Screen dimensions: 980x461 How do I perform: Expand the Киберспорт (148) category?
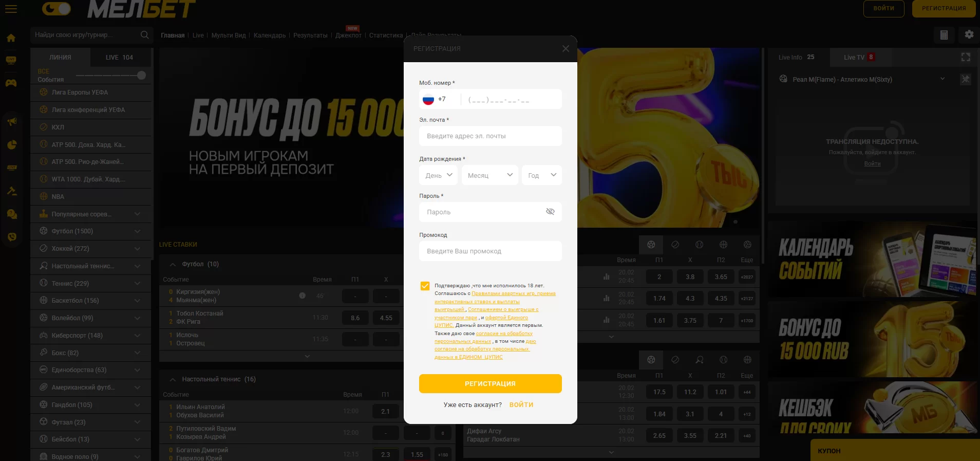[x=91, y=336]
